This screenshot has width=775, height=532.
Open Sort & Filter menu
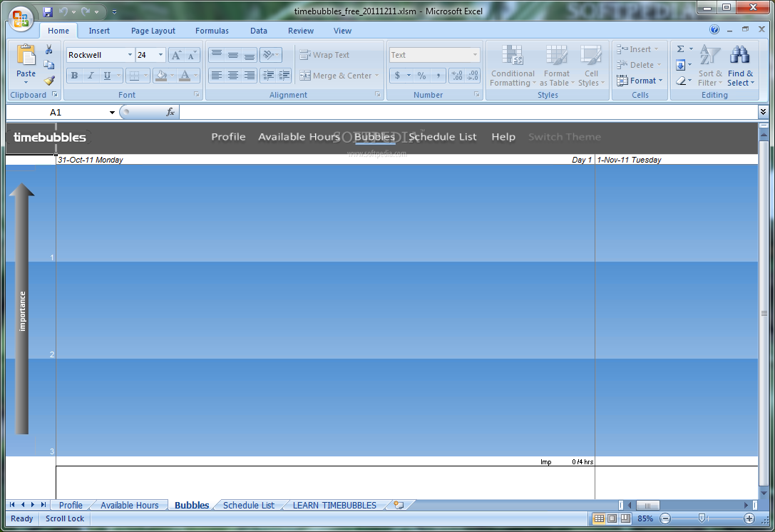710,66
